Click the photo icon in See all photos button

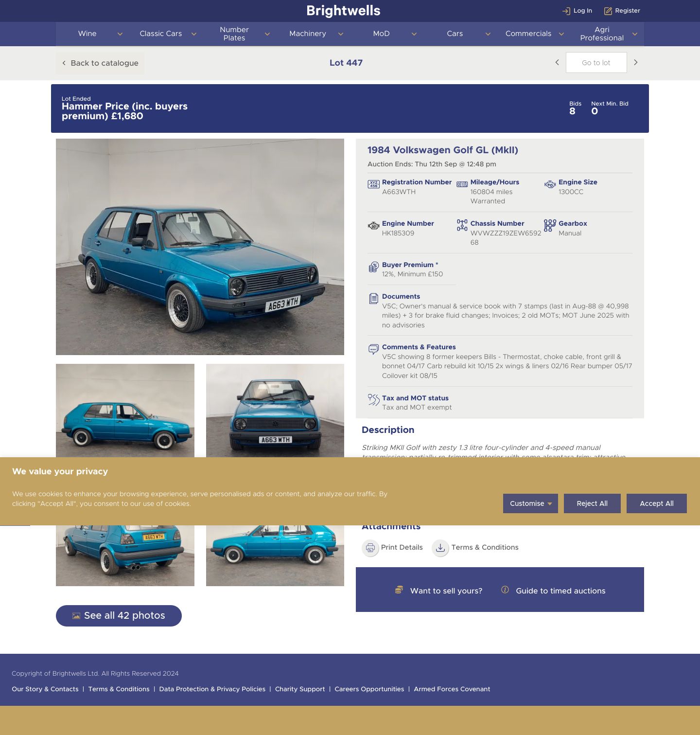tap(76, 616)
